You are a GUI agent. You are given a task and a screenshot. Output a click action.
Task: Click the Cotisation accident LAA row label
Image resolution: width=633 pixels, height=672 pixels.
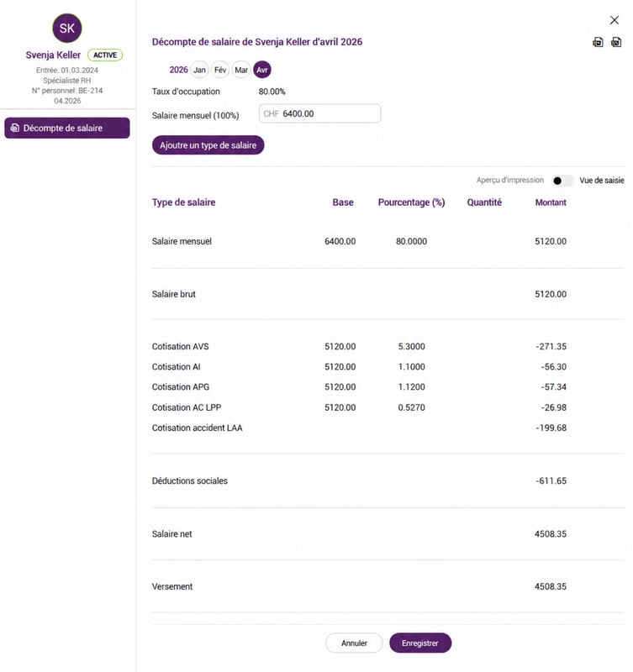pos(198,428)
